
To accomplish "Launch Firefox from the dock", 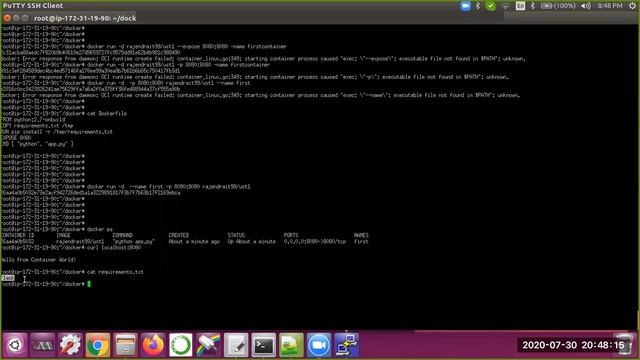I will pos(153,345).
